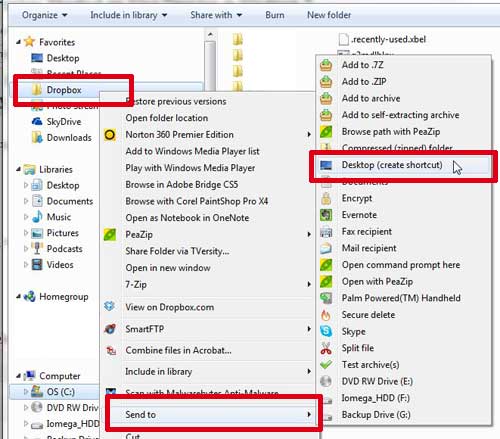Image resolution: width=500 pixels, height=439 pixels.
Task: Click the Dropbox icon beside View on Dropbox.com
Action: [x=110, y=306]
